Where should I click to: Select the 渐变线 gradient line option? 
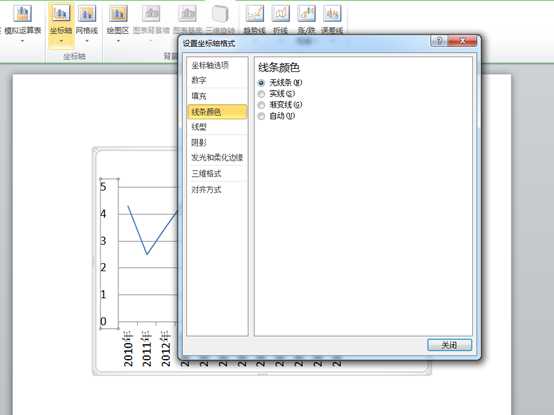point(261,105)
